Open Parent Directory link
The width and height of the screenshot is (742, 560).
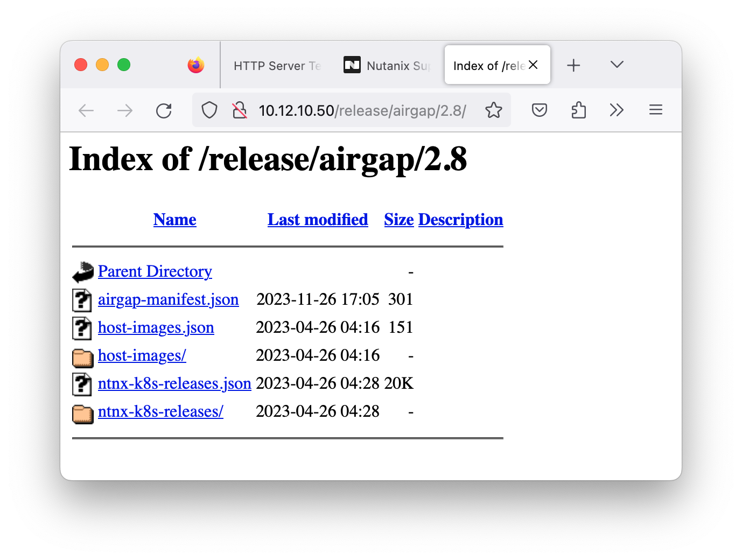coord(155,271)
